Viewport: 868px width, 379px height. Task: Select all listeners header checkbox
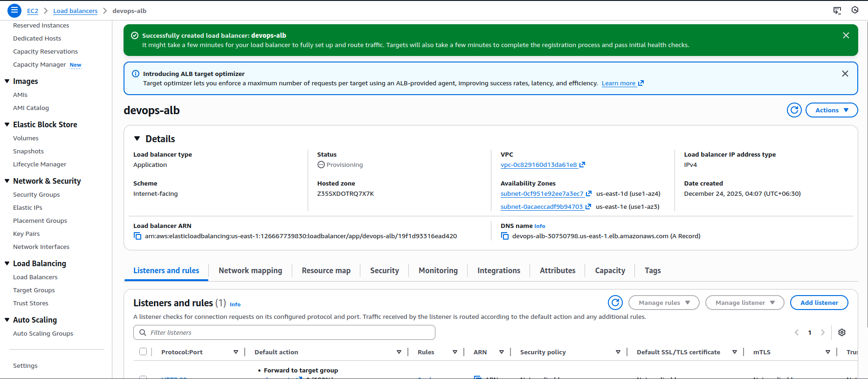point(143,351)
